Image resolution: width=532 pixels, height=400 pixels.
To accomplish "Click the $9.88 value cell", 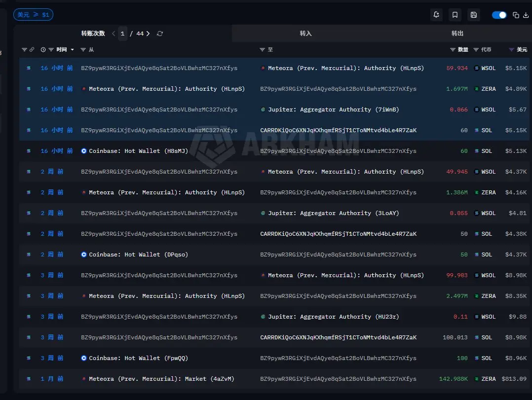I will tap(518, 317).
